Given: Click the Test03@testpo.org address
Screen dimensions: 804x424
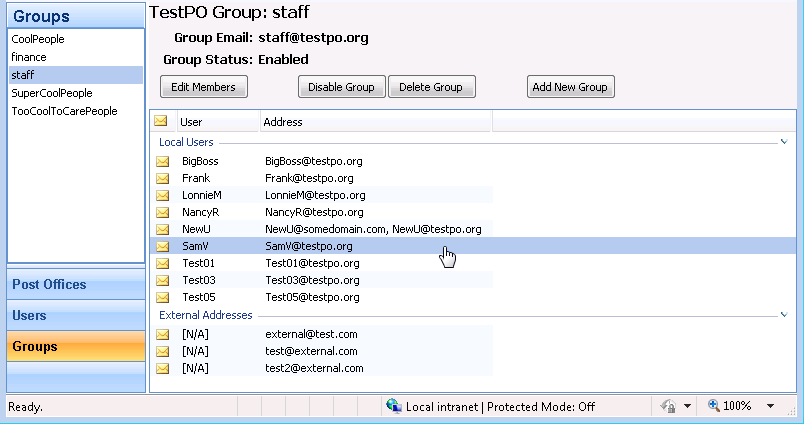Looking at the screenshot, I should coord(312,280).
